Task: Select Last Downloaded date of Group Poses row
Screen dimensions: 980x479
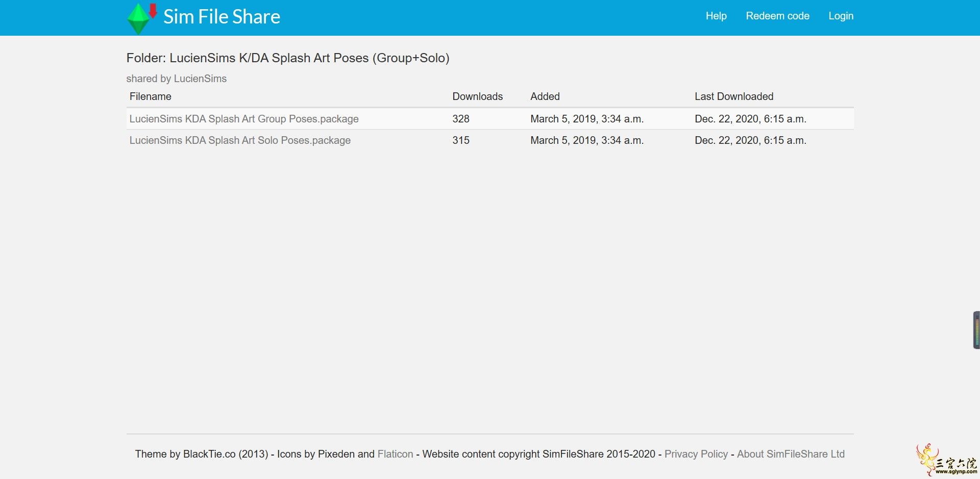Action: (750, 119)
